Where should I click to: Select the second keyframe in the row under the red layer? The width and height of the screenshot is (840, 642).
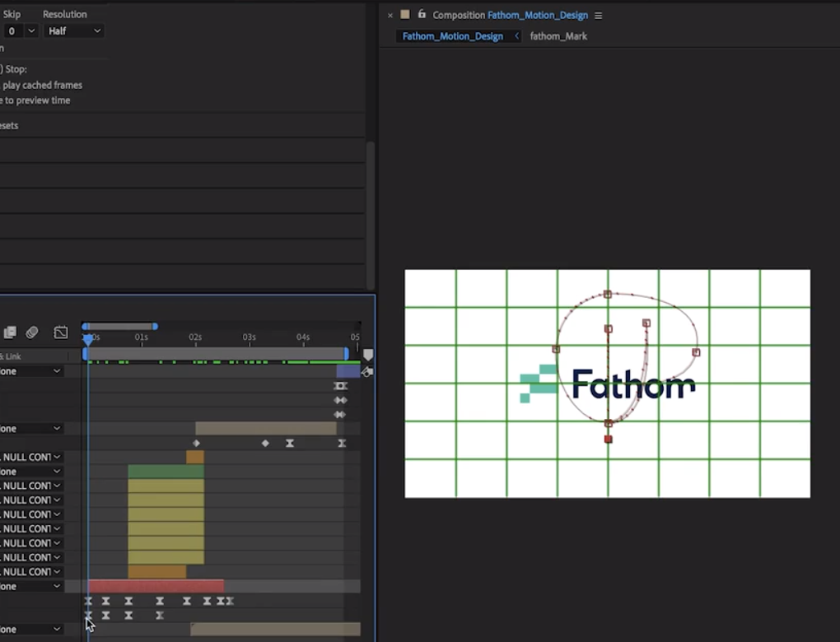click(x=106, y=602)
